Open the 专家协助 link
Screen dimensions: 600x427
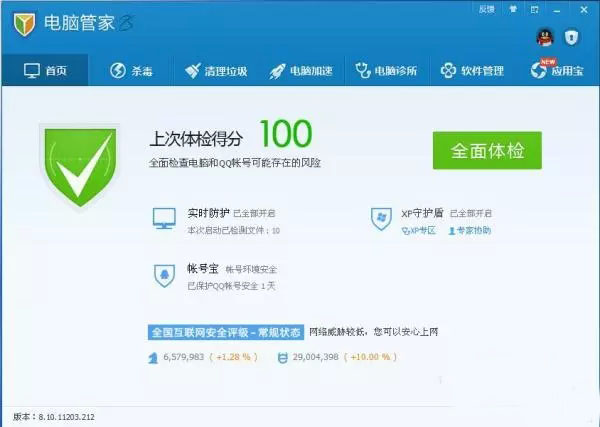click(470, 230)
